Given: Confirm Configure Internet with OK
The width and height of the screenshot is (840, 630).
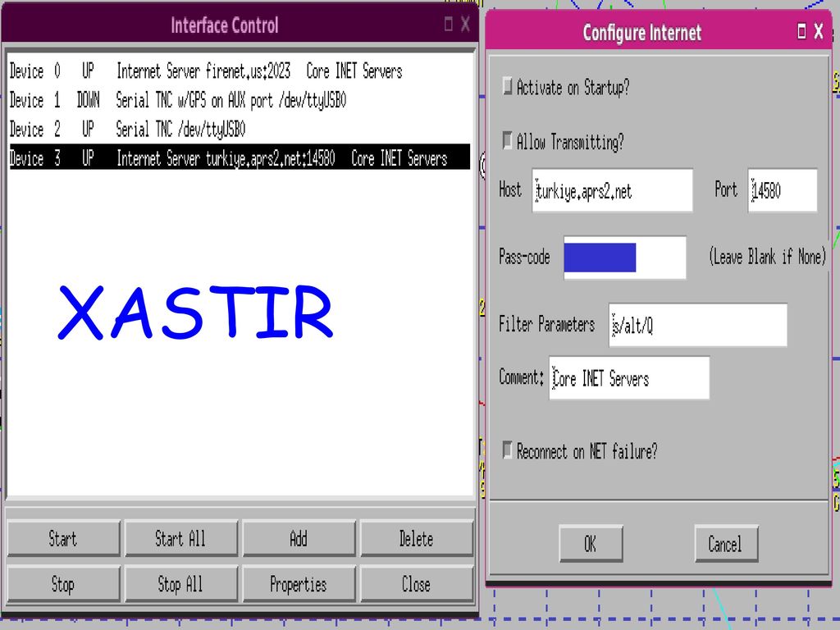Looking at the screenshot, I should [x=591, y=544].
